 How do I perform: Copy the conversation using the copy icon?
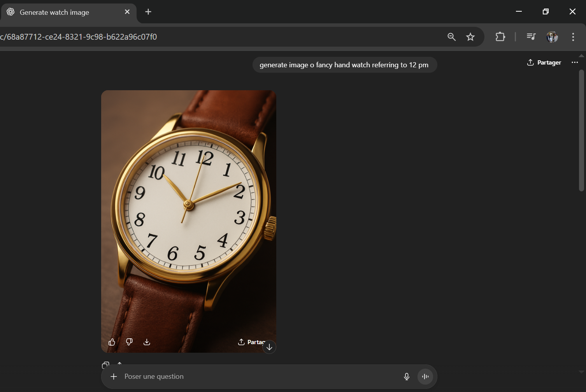(x=105, y=366)
